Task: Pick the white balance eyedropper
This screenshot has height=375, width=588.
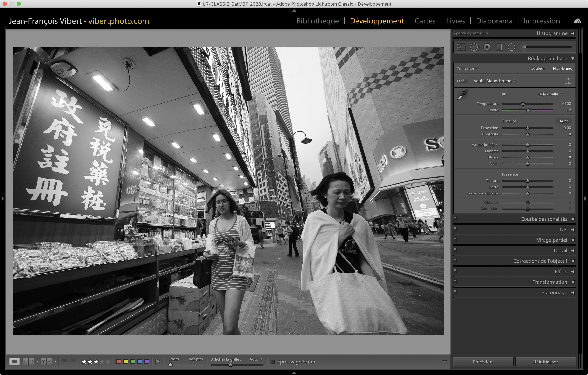Action: click(463, 95)
